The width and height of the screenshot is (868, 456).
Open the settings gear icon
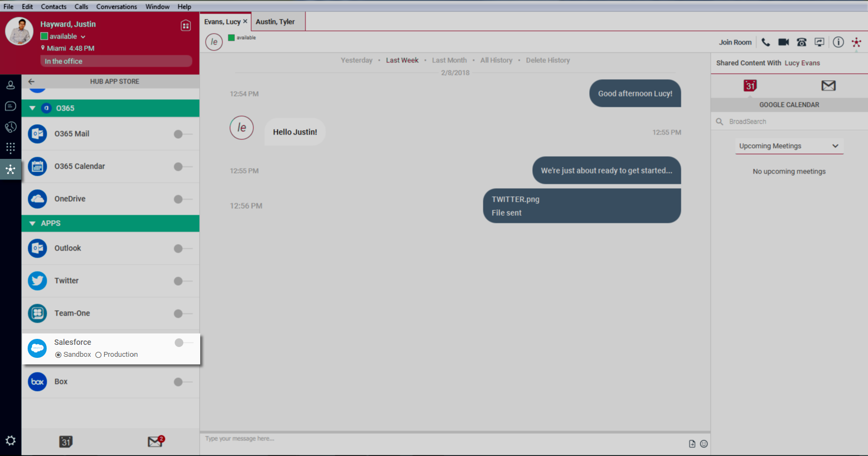[x=10, y=440]
